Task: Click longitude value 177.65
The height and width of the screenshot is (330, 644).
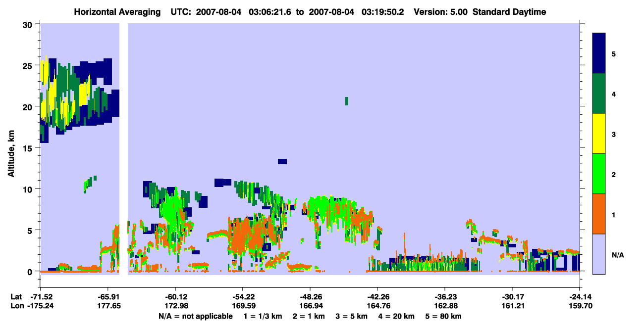Action: 108,306
